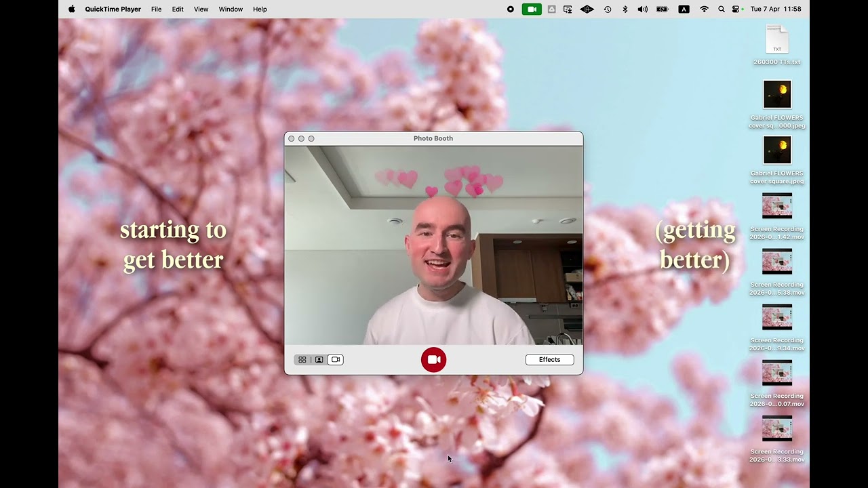Open Spotlight search
Screen dimensions: 868x488
(x=721, y=9)
